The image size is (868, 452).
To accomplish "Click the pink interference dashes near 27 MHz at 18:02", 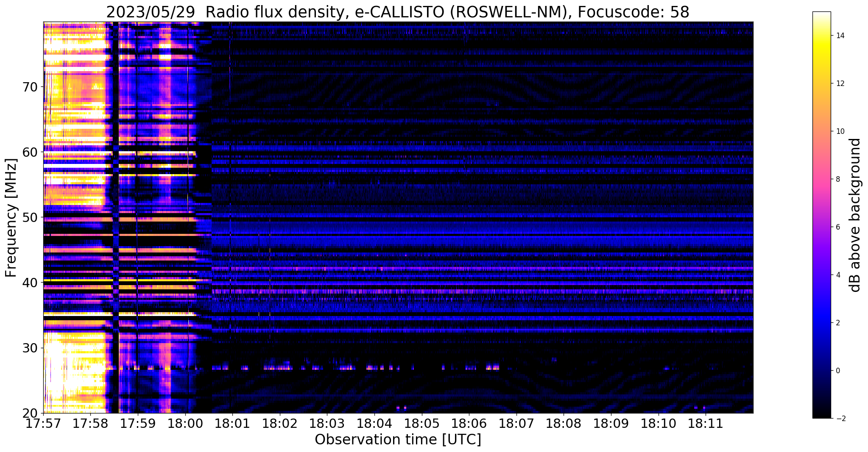I will (278, 368).
